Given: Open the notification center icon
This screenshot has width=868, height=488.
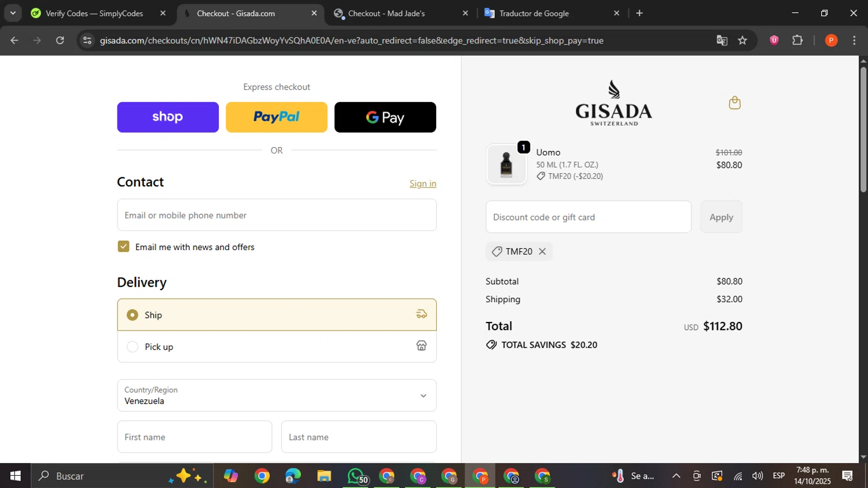Looking at the screenshot, I should click(x=848, y=476).
